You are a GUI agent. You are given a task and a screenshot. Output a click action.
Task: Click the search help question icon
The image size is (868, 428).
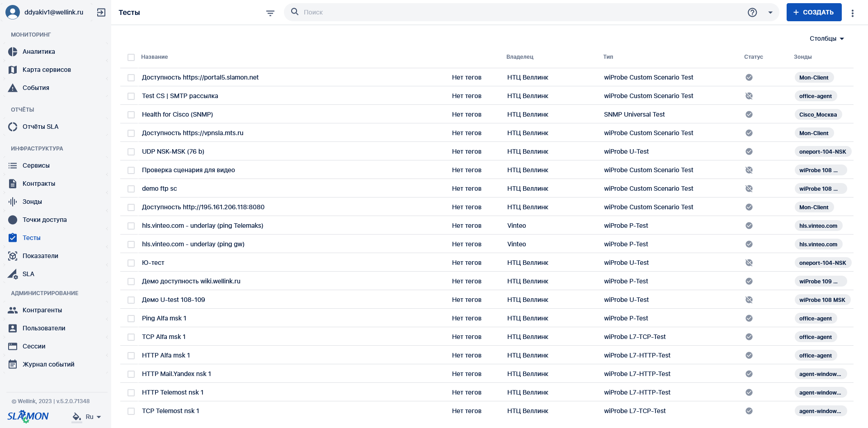click(x=752, y=12)
